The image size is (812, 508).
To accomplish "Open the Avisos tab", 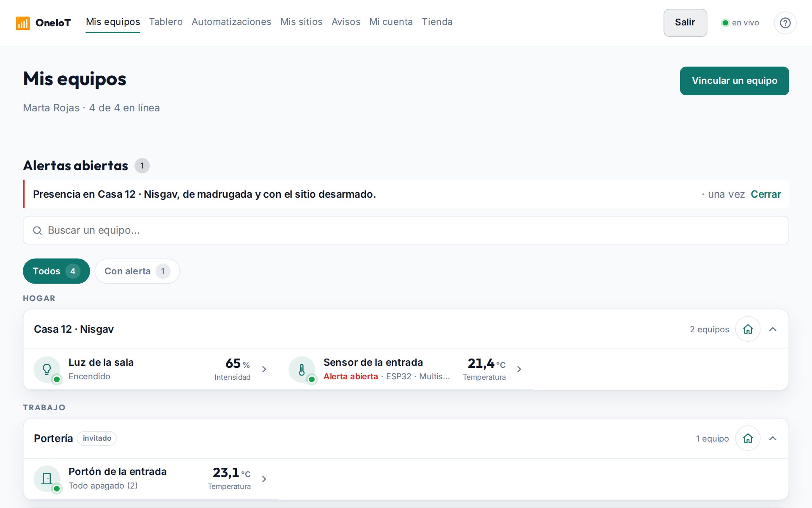I will coord(346,22).
